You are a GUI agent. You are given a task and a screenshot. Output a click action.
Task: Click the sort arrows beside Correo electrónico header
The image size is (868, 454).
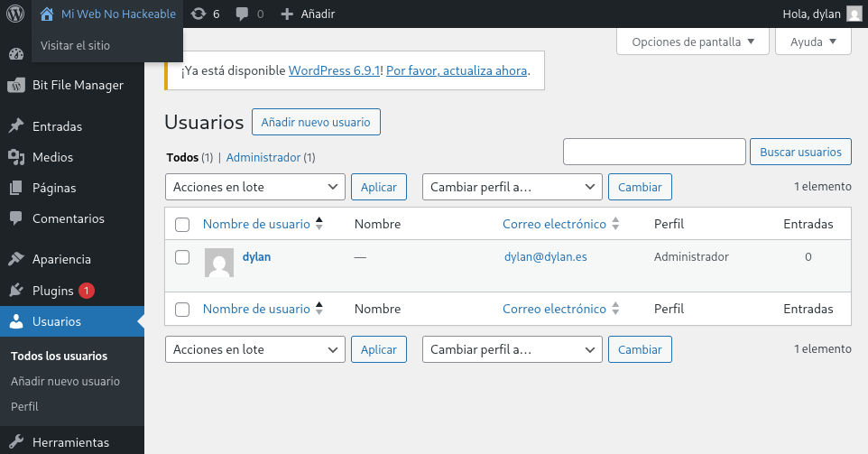pos(615,224)
